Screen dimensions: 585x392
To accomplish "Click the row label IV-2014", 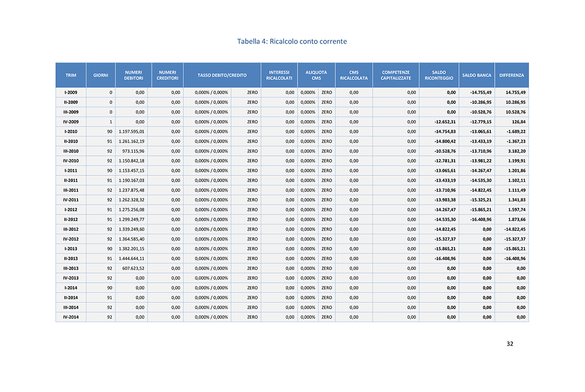I will pyautogui.click(x=71, y=317).
